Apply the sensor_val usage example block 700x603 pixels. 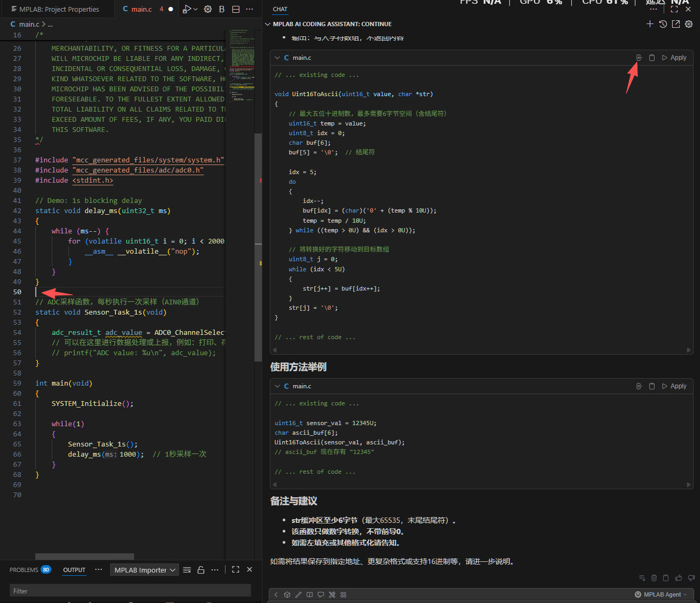pyautogui.click(x=674, y=386)
